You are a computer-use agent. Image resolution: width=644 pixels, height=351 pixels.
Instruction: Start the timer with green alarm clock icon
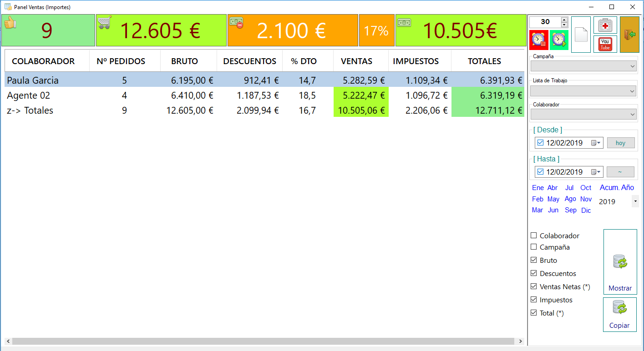tap(559, 40)
